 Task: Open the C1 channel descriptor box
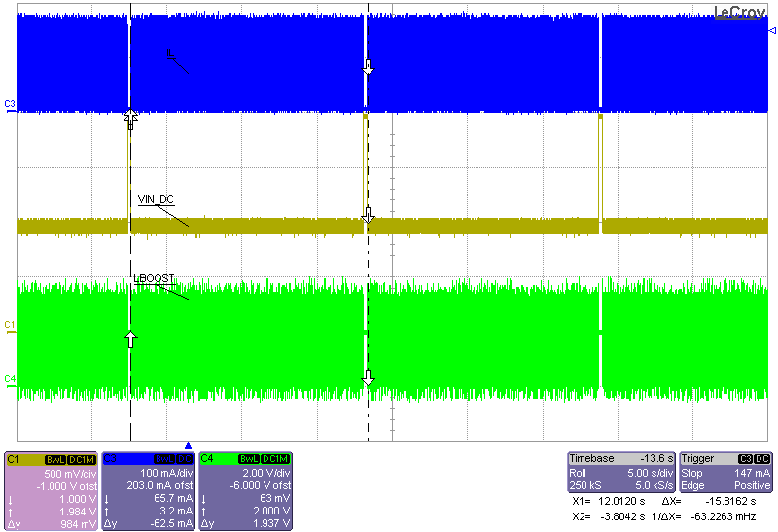52,491
